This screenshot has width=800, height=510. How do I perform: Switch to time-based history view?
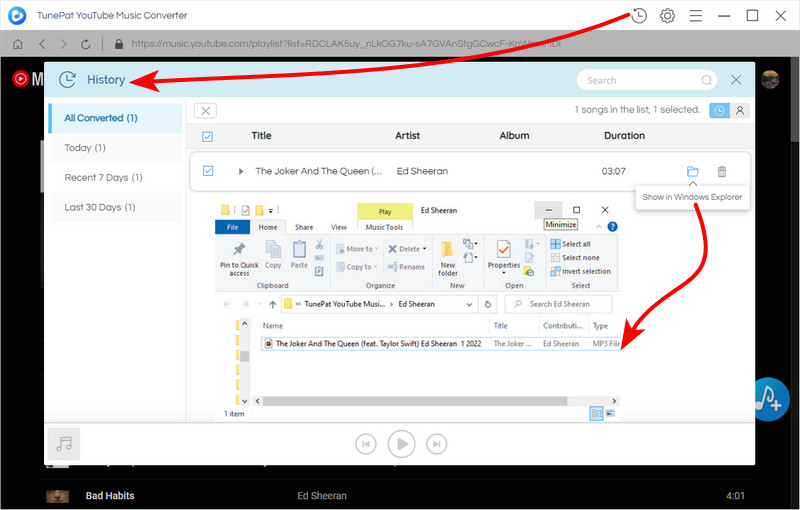point(719,111)
